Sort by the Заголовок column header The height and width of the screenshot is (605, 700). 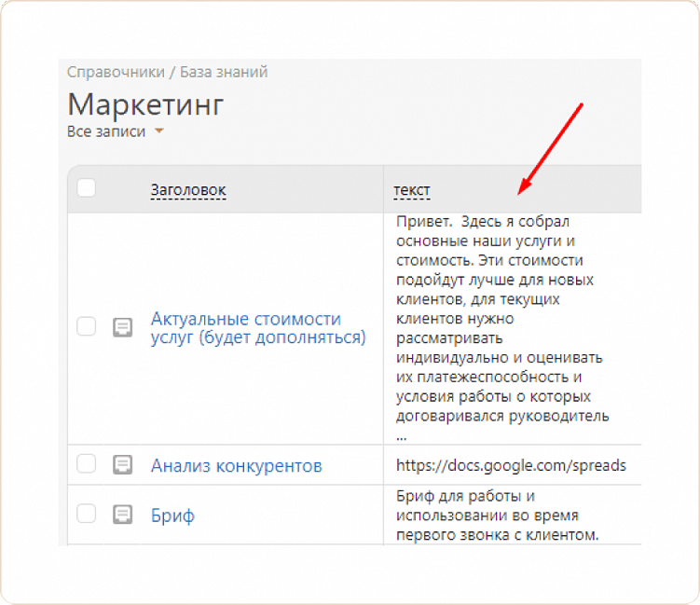188,190
